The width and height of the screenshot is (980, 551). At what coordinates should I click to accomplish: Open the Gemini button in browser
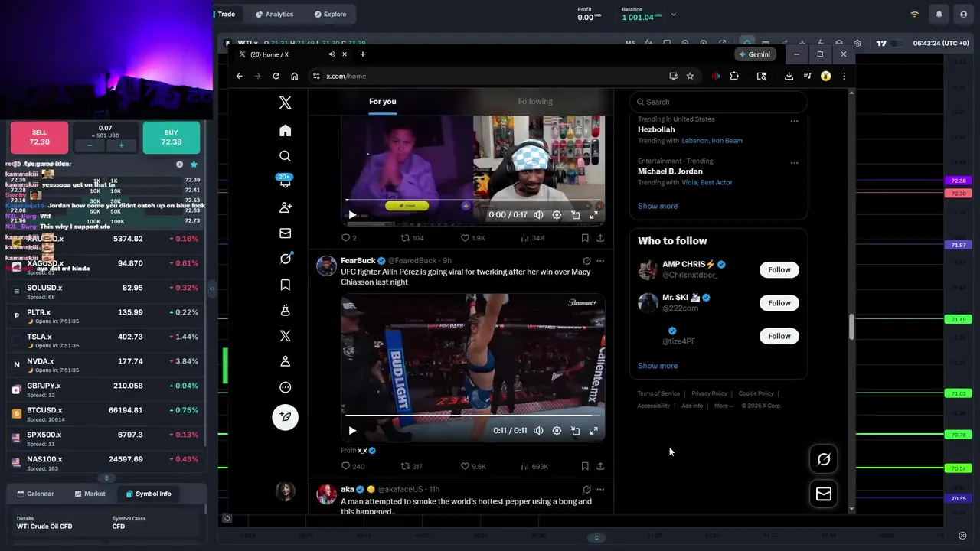click(x=756, y=54)
